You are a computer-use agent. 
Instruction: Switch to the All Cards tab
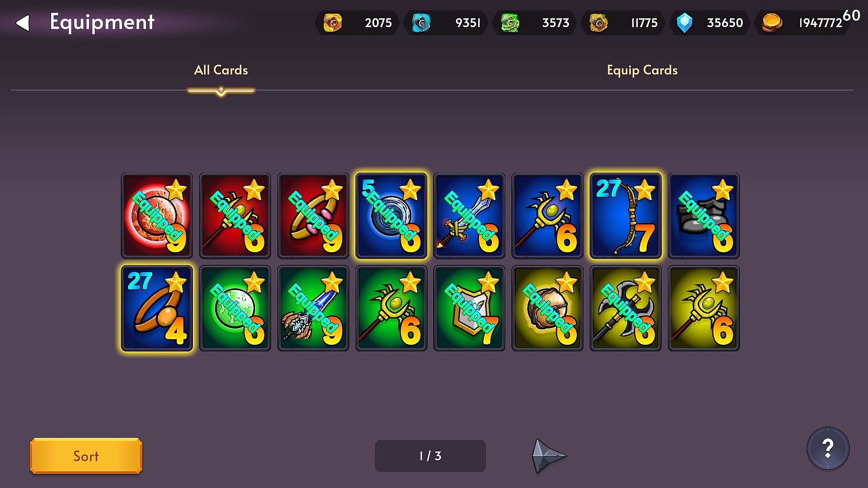pyautogui.click(x=221, y=70)
